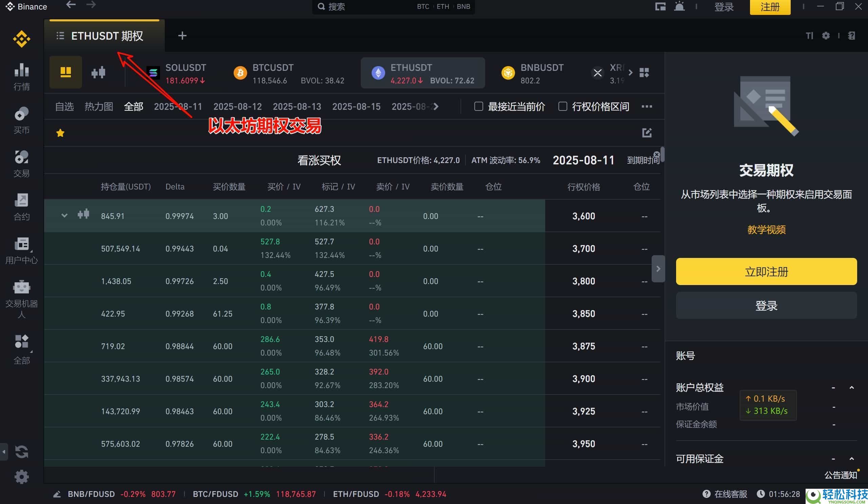Open the notification bell icon in the top bar
The height and width of the screenshot is (504, 868).
pyautogui.click(x=679, y=6)
